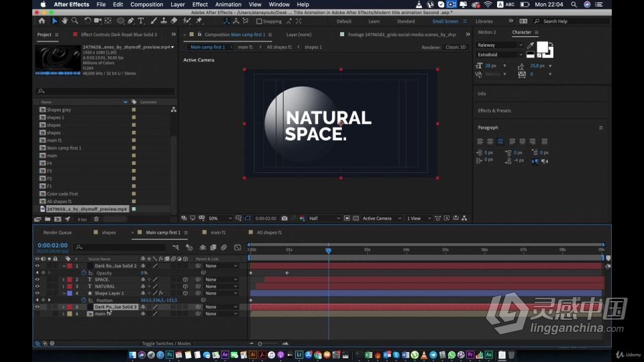644x362 pixels.
Task: Open the composition mini-flowchart in timeline
Action: 176,247
